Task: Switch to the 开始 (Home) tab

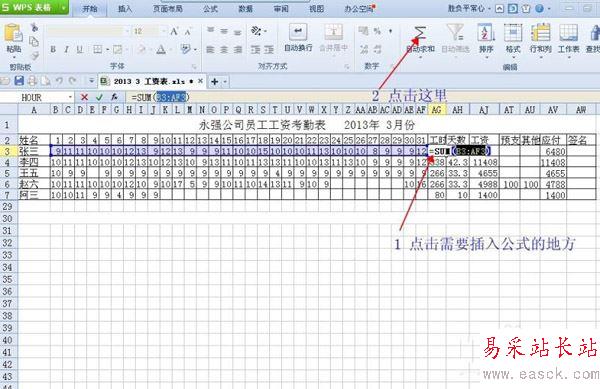Action: coord(90,8)
